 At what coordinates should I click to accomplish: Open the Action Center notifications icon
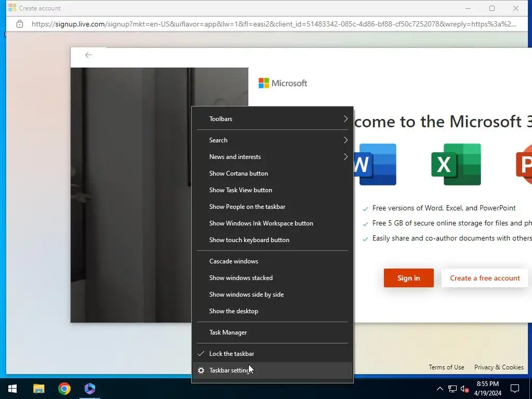point(515,389)
